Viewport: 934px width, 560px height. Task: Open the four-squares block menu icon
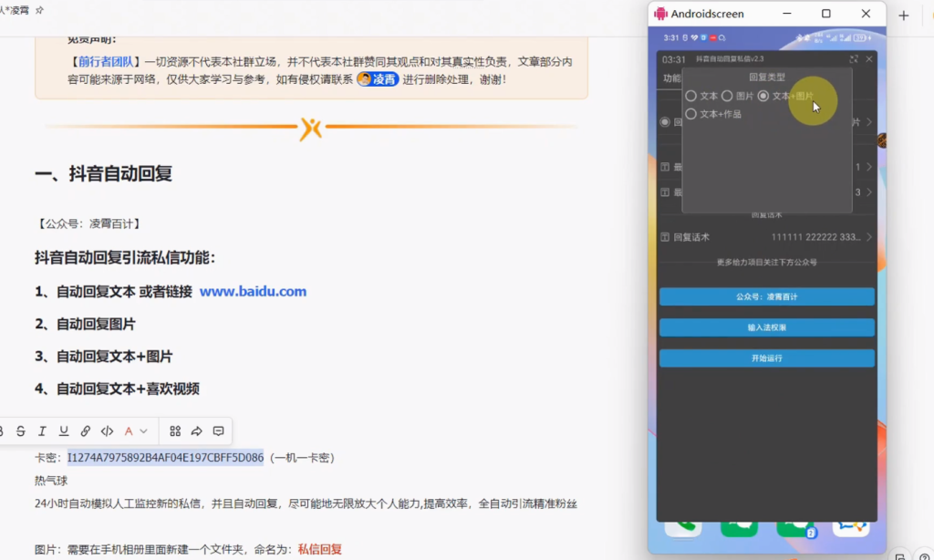click(x=175, y=431)
